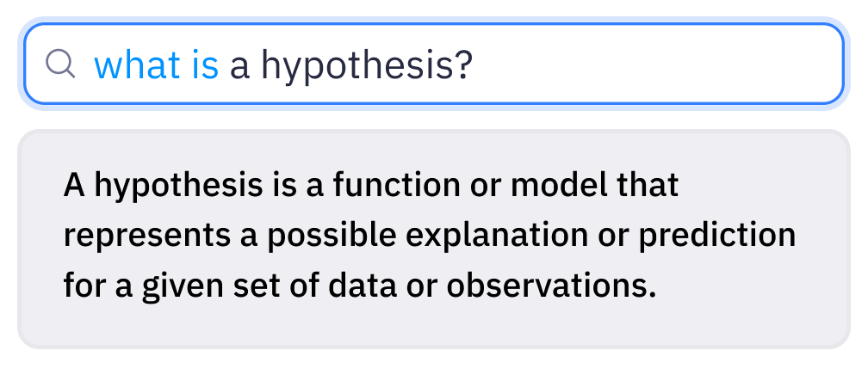Click the word "observations" in the answer

[x=546, y=286]
